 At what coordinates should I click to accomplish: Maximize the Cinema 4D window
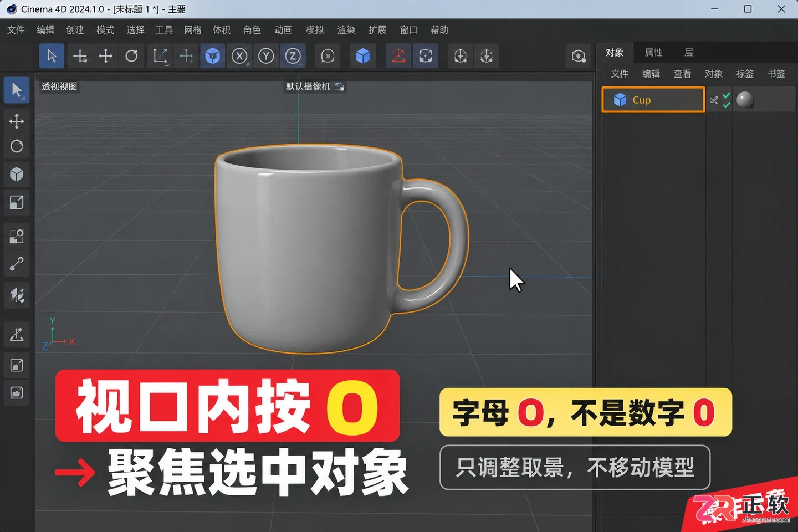click(748, 9)
